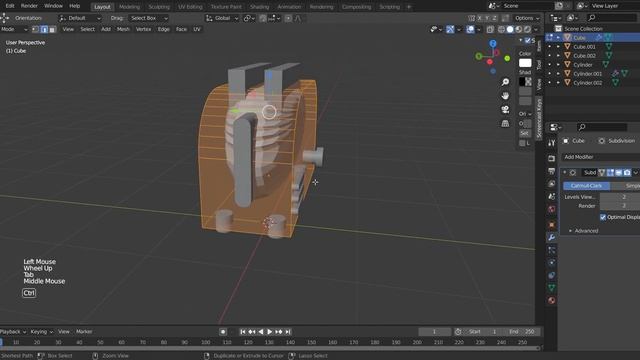Open the View Layer properties tab icon
This screenshot has height=360, width=640.
551,184
